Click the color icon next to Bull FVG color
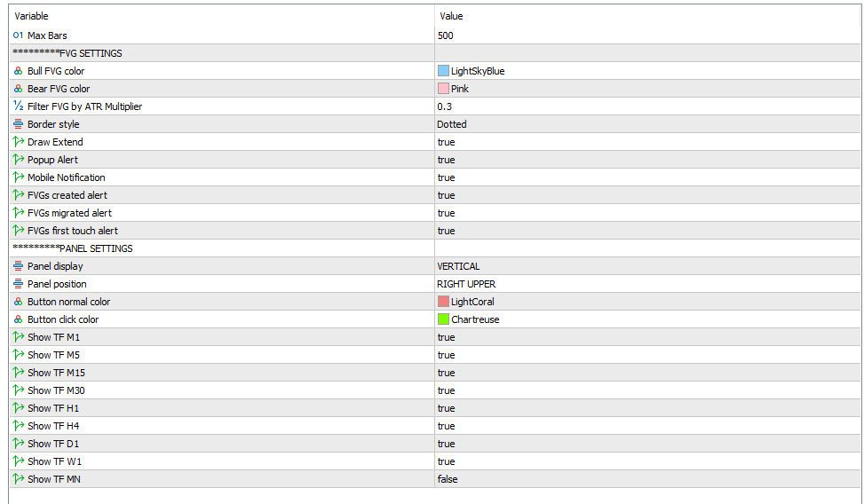This screenshot has height=504, width=864. point(18,71)
